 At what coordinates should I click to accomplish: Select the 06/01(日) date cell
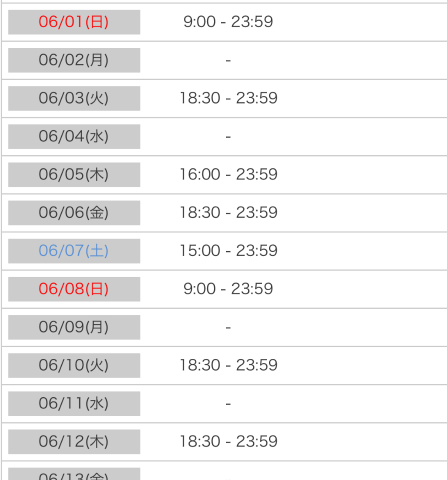tap(74, 22)
